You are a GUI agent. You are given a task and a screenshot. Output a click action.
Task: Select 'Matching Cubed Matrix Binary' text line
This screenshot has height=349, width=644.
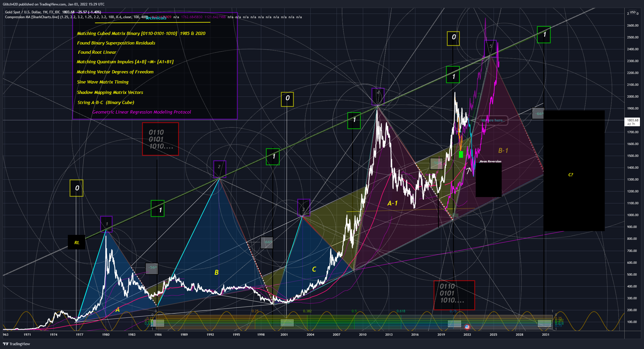point(141,34)
